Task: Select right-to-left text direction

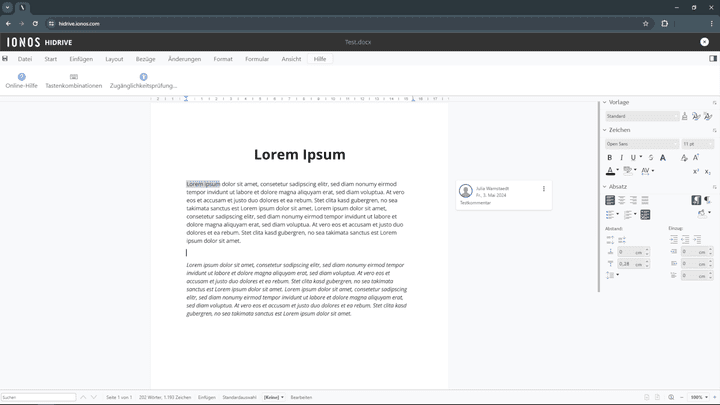Action: (x=708, y=200)
